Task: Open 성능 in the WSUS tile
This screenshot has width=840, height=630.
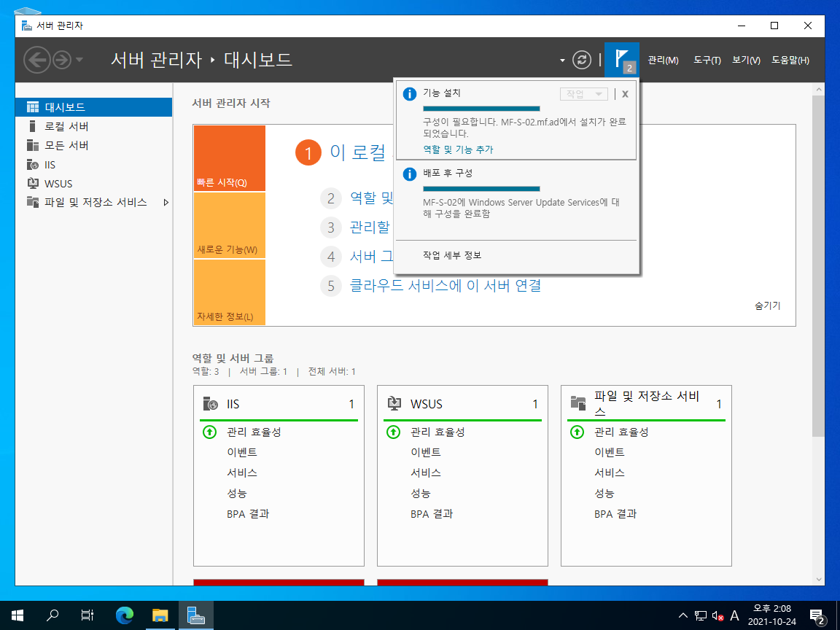Action: click(x=421, y=493)
